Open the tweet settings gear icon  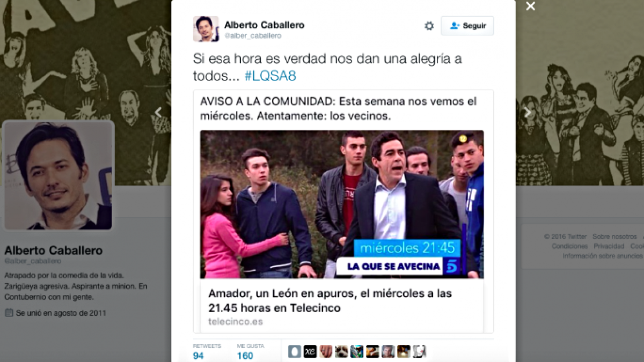(x=429, y=26)
